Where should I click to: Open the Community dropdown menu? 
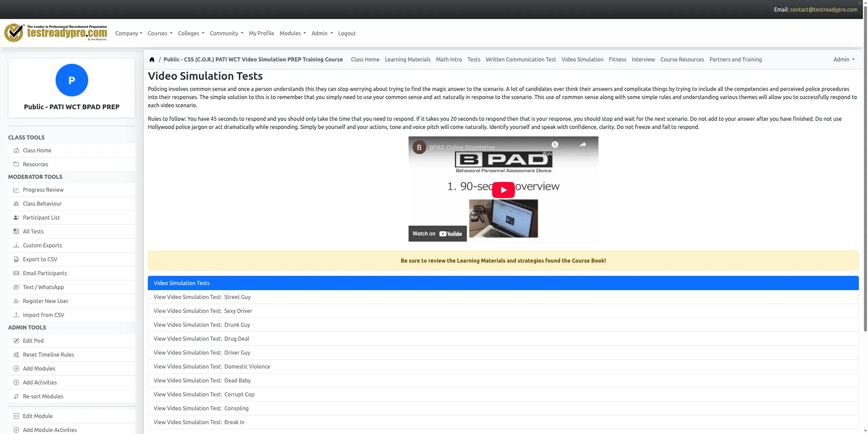click(x=226, y=33)
